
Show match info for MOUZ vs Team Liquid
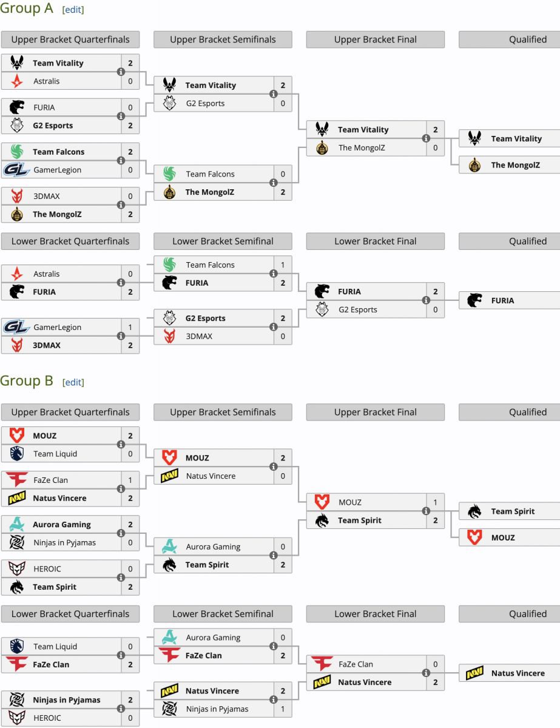pyautogui.click(x=121, y=445)
